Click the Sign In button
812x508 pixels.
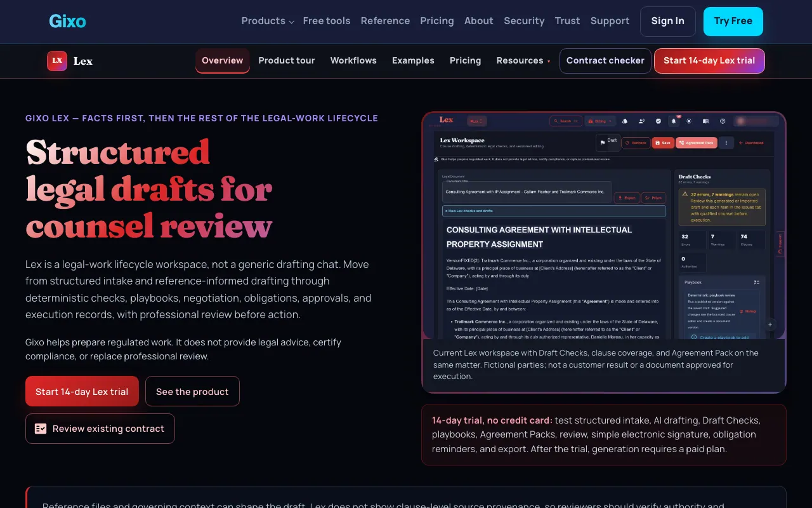(667, 21)
